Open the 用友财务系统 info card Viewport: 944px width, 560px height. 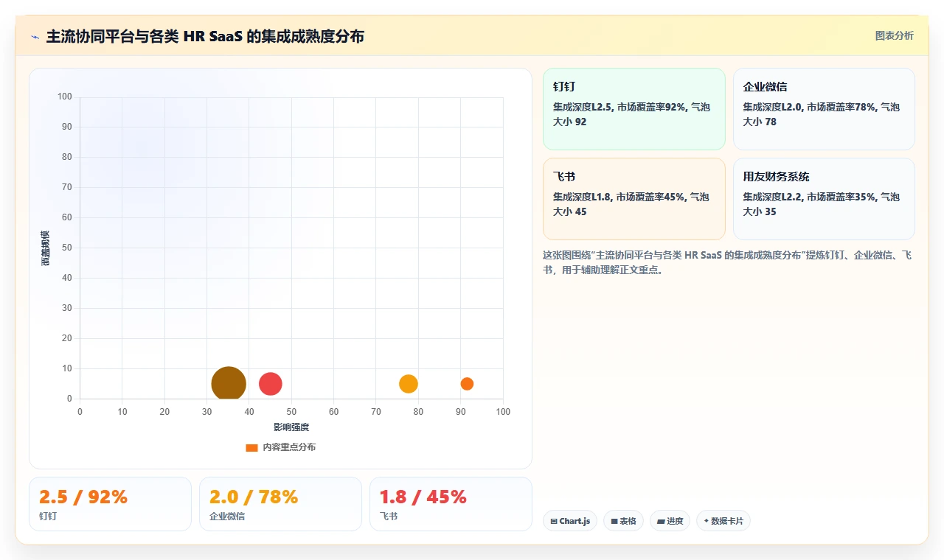[824, 199]
